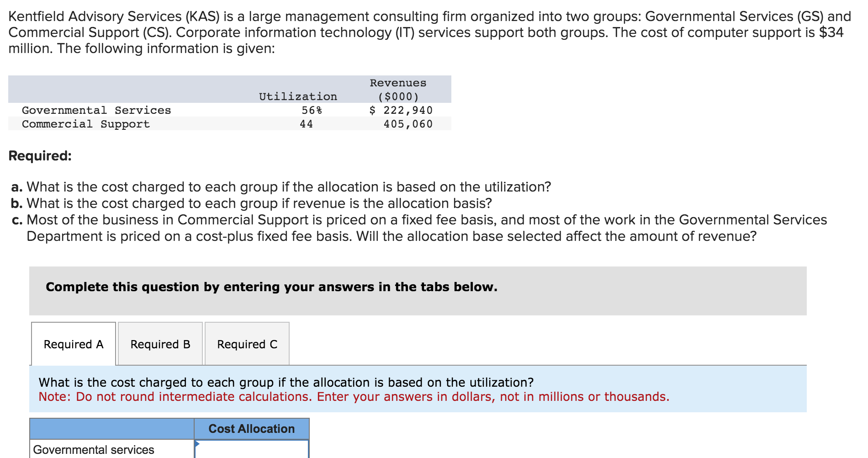
Task: Select the Cost Allocation column header
Action: [251, 428]
